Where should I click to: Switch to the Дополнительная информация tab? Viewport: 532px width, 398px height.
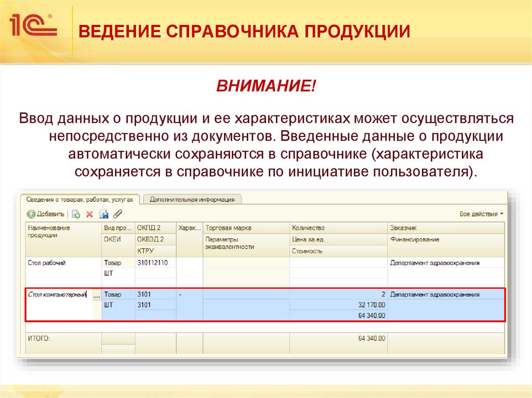193,198
